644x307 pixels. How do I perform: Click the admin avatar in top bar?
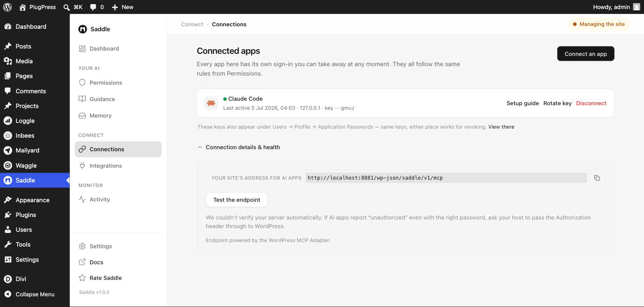(x=637, y=7)
